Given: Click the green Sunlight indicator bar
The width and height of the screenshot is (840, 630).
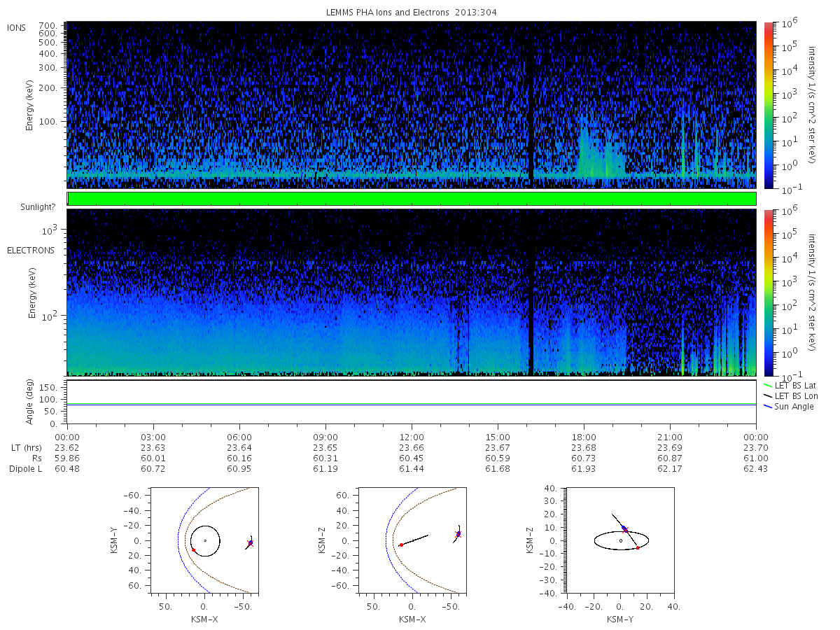Looking at the screenshot, I should [x=412, y=199].
